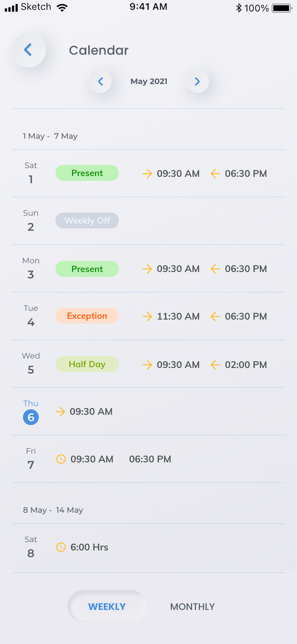Go to next month after May 2021
The width and height of the screenshot is (297, 644).
(x=198, y=81)
